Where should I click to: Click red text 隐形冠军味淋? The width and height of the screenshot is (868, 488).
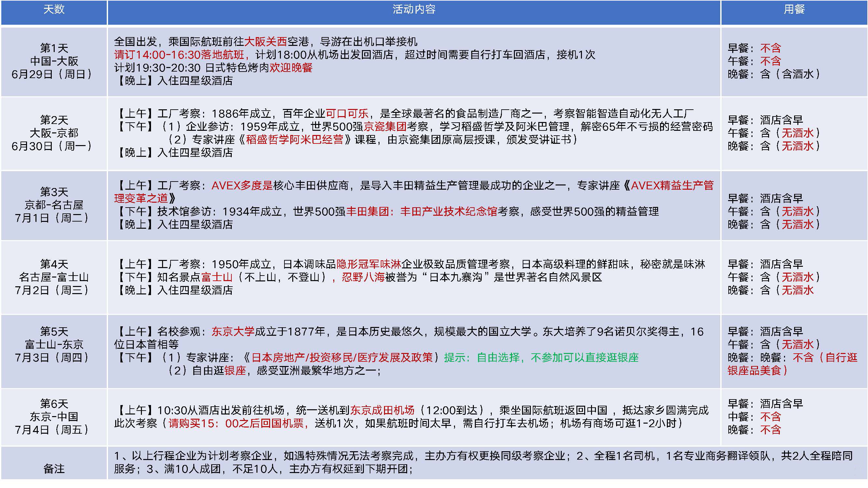click(369, 264)
